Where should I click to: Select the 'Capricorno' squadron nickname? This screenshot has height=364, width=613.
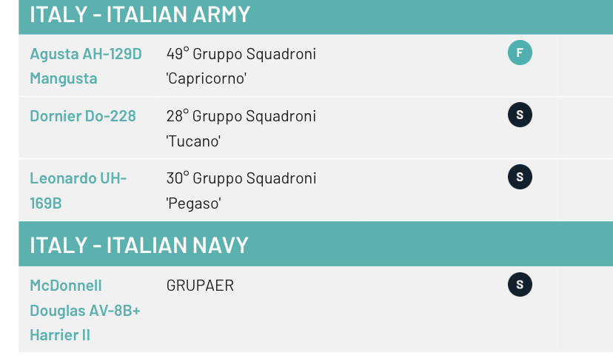(207, 78)
